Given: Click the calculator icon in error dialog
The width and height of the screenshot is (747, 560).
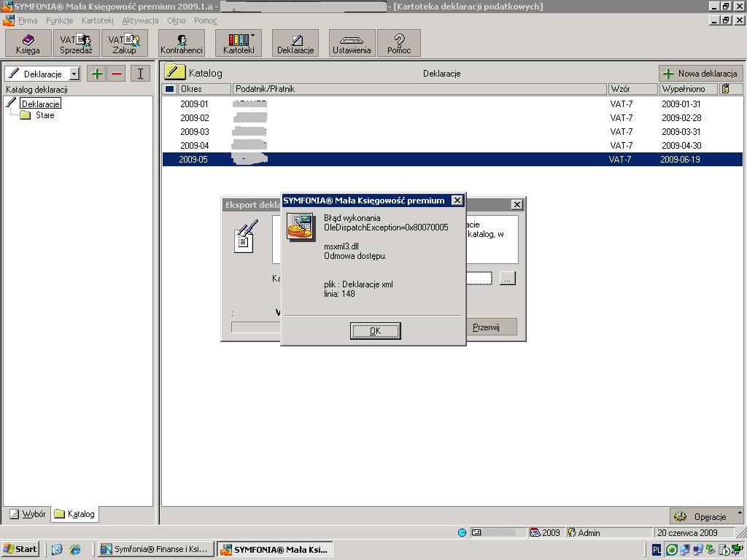Looking at the screenshot, I should click(300, 227).
